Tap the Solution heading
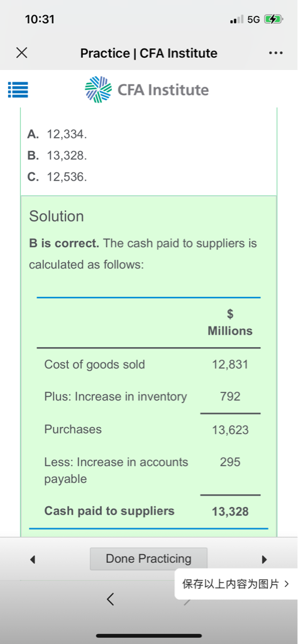This screenshot has width=298, height=644. click(x=56, y=216)
